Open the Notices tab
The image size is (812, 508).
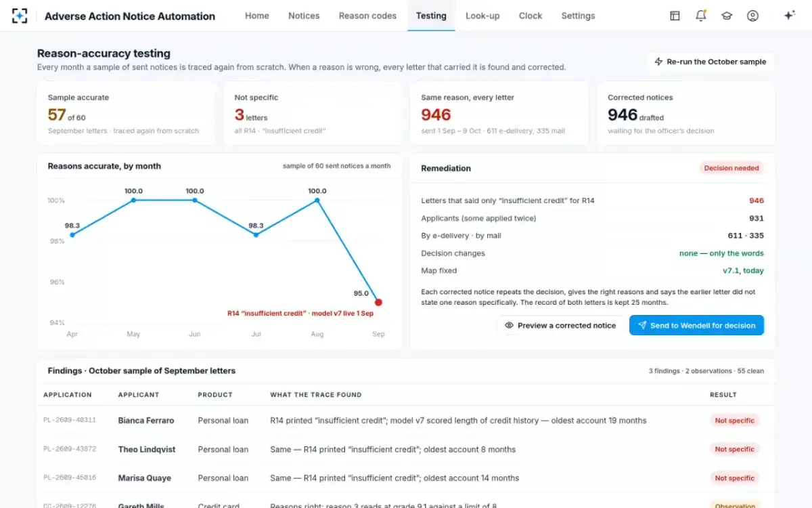(304, 16)
